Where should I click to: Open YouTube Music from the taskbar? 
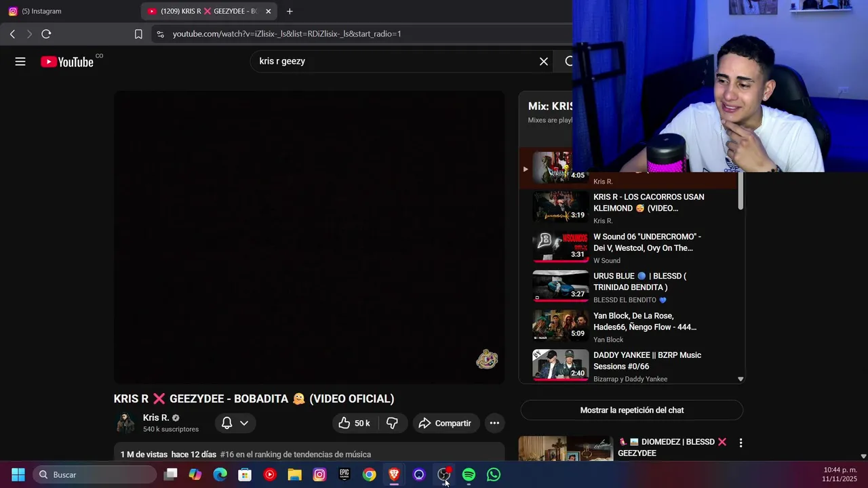[x=270, y=474]
